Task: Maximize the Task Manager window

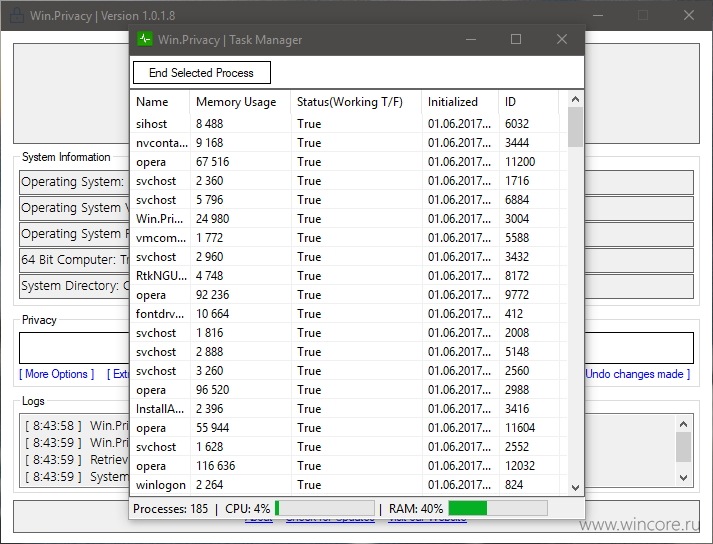Action: tap(516, 39)
